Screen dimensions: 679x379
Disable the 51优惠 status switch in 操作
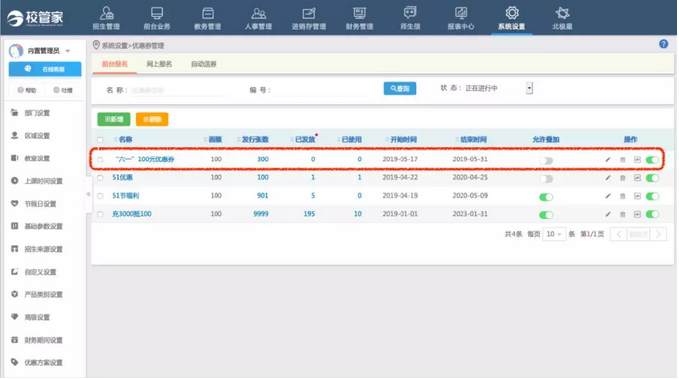pos(652,178)
